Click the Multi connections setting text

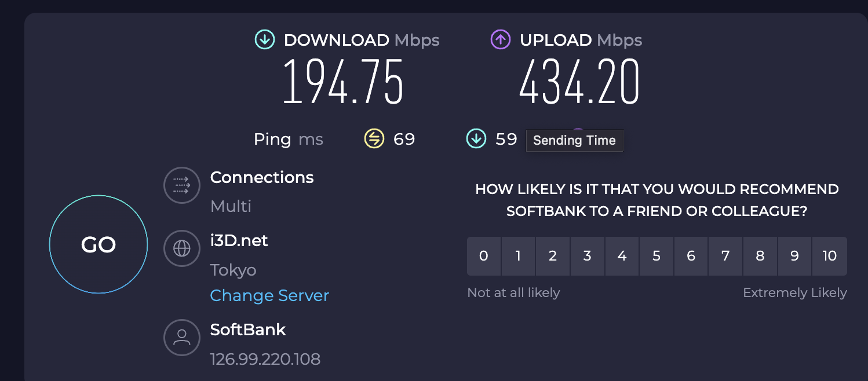231,206
